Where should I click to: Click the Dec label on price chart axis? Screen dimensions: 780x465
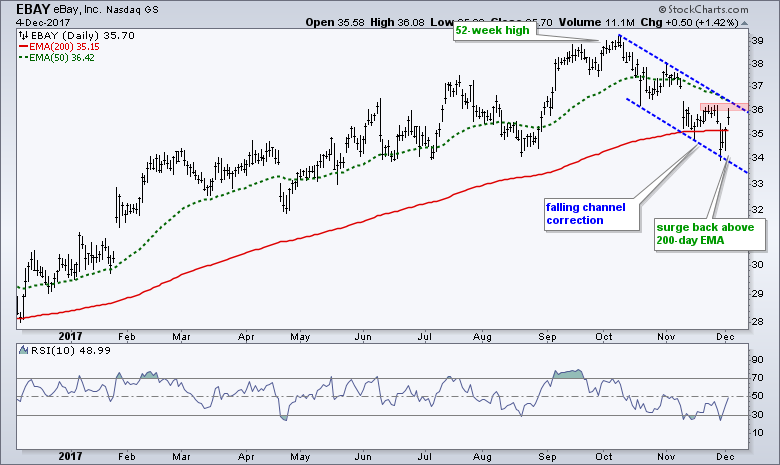(725, 337)
